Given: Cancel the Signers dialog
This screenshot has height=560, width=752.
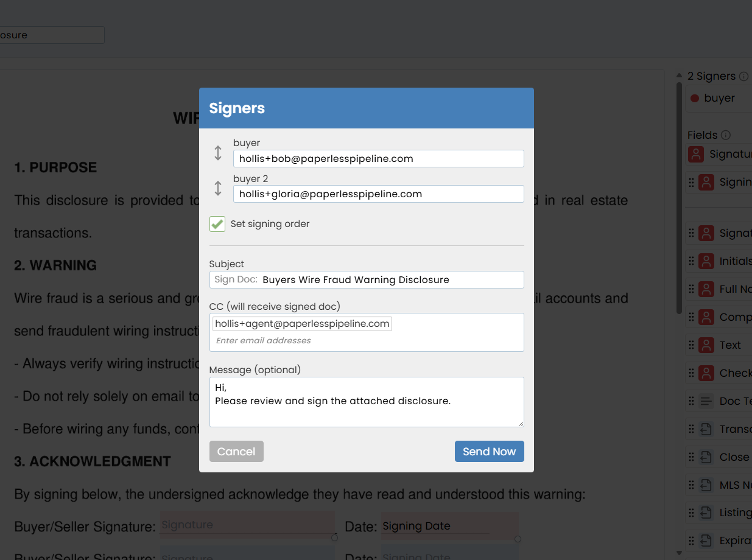Looking at the screenshot, I should tap(236, 452).
